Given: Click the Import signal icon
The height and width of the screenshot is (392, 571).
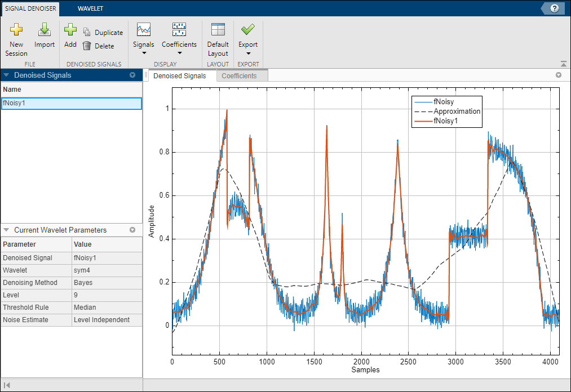Looking at the screenshot, I should (45, 30).
